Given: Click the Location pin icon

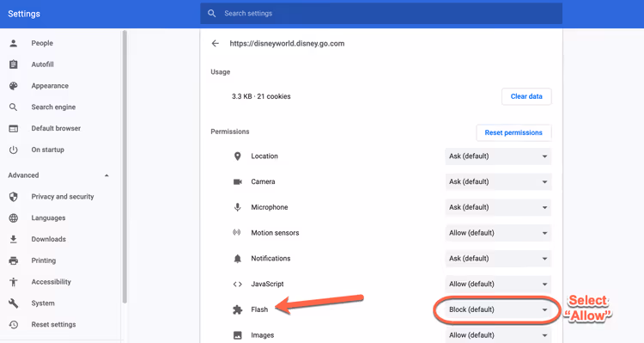Looking at the screenshot, I should 237,156.
